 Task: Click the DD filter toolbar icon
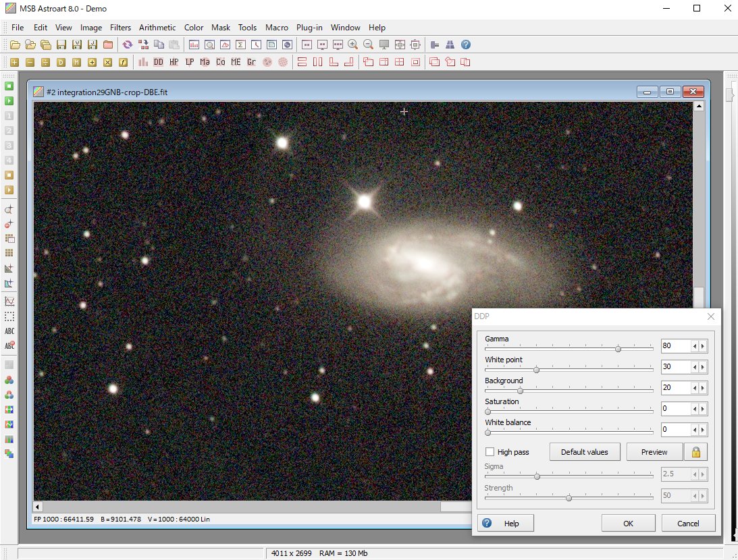click(x=158, y=62)
